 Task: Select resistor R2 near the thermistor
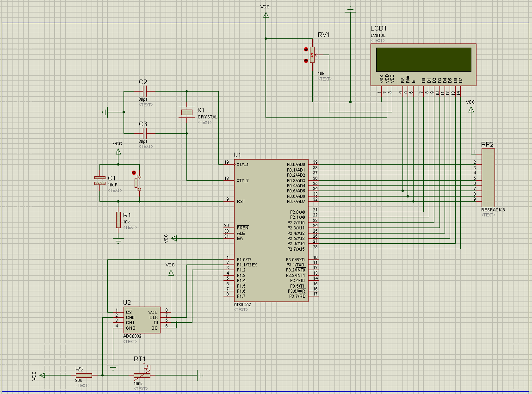coord(84,375)
